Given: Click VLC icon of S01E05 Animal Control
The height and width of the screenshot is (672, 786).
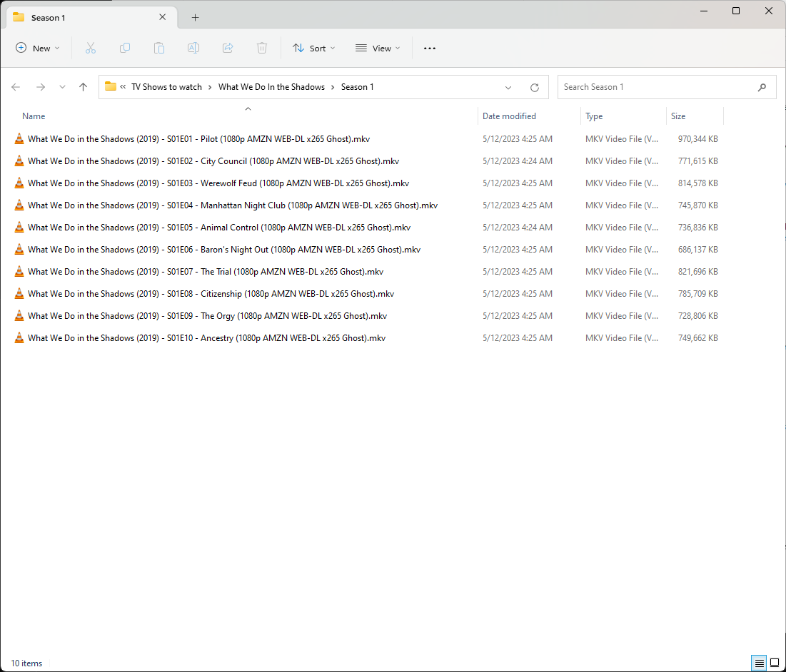Looking at the screenshot, I should 19,227.
